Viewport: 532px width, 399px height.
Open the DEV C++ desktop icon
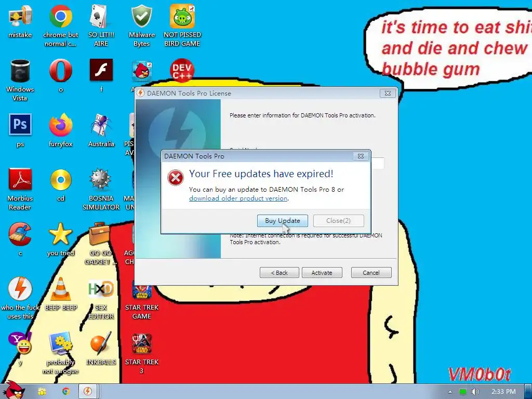[182, 71]
